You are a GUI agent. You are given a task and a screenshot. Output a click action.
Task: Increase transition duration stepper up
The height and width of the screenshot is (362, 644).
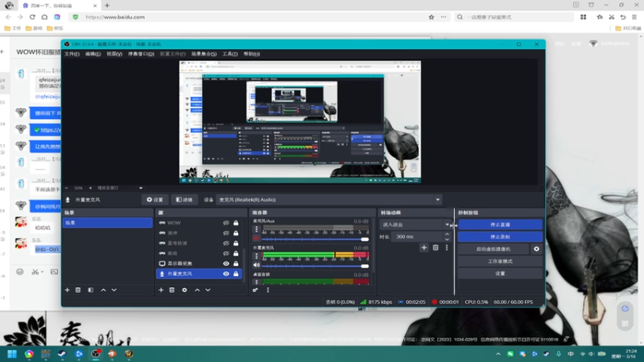pos(447,234)
